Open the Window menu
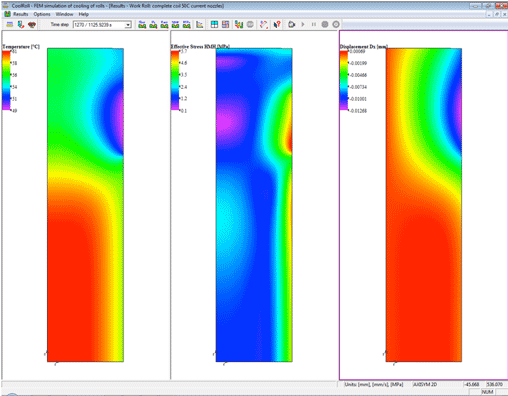Screen dimensions: 508x396 pyautogui.click(x=64, y=14)
